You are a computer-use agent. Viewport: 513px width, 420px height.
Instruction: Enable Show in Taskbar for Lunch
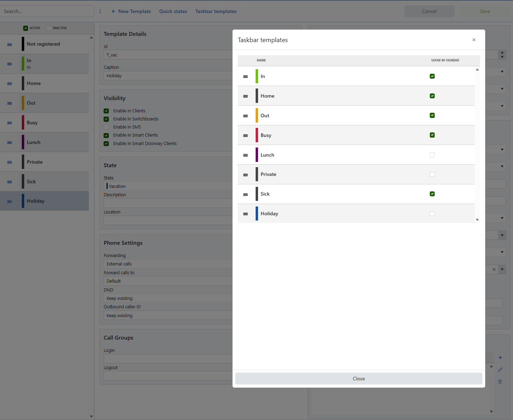(432, 155)
